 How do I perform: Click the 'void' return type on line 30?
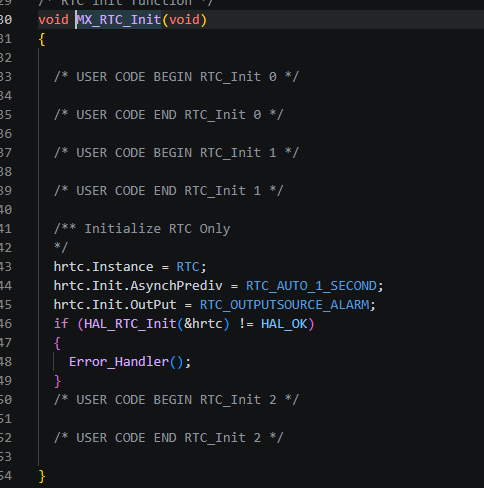pyautogui.click(x=53, y=20)
